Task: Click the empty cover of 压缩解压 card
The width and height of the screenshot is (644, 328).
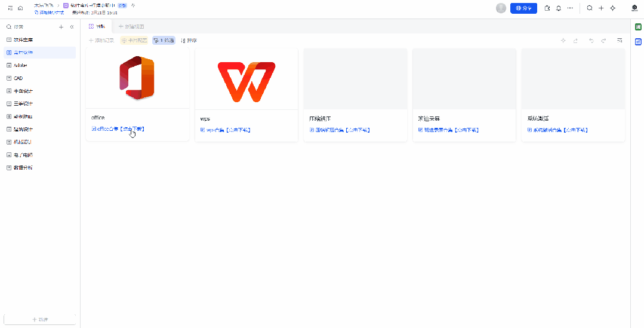Action: pos(355,79)
